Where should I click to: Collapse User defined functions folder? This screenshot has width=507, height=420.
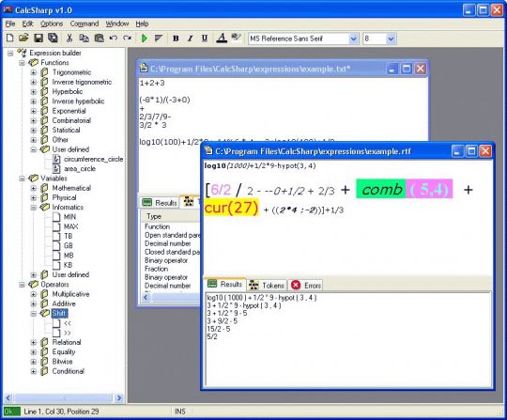coord(33,149)
